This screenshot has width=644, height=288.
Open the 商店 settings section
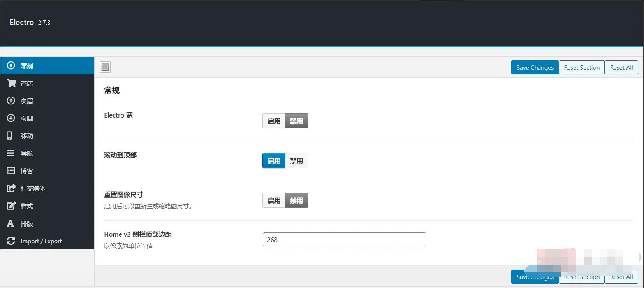(x=47, y=83)
